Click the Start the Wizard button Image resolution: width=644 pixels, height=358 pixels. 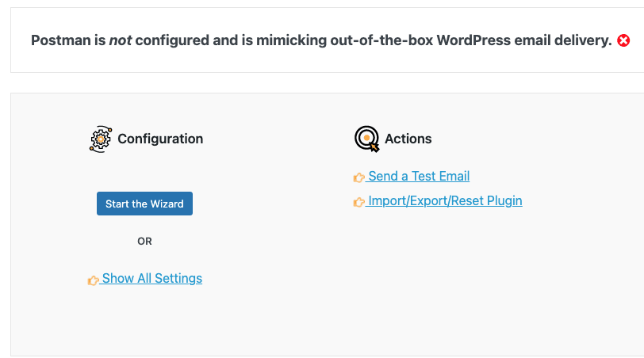click(x=144, y=204)
